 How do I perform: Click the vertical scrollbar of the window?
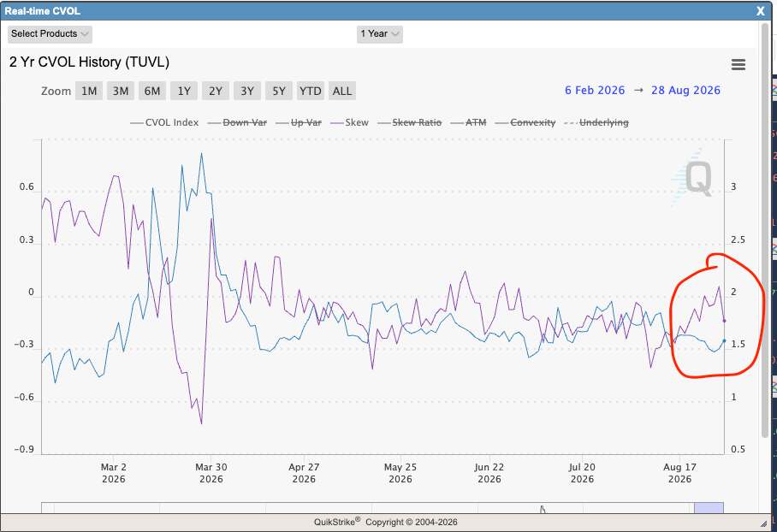765,230
